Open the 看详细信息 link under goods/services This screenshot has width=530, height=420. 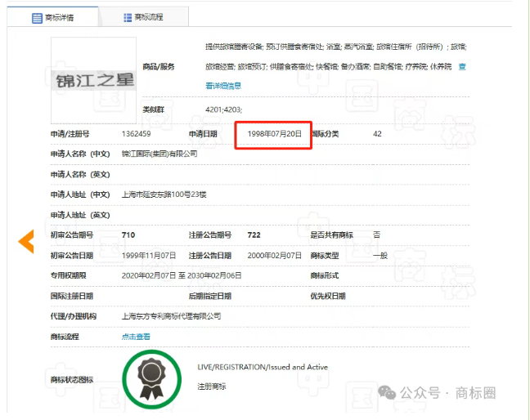(x=223, y=85)
